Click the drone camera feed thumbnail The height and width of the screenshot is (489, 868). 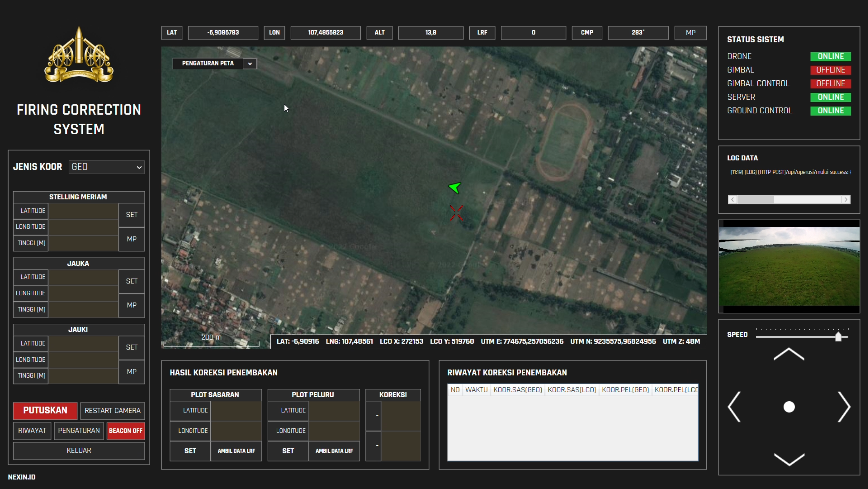click(x=789, y=266)
